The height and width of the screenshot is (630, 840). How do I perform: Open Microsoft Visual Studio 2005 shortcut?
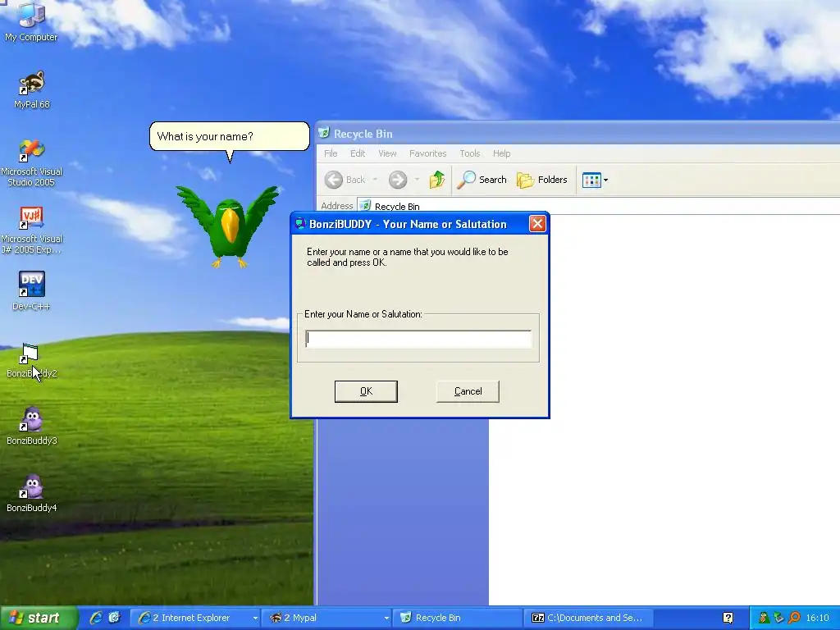pyautogui.click(x=31, y=163)
